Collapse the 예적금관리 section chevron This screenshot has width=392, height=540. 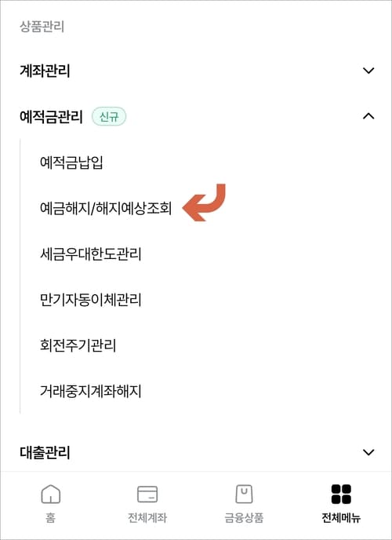(368, 116)
